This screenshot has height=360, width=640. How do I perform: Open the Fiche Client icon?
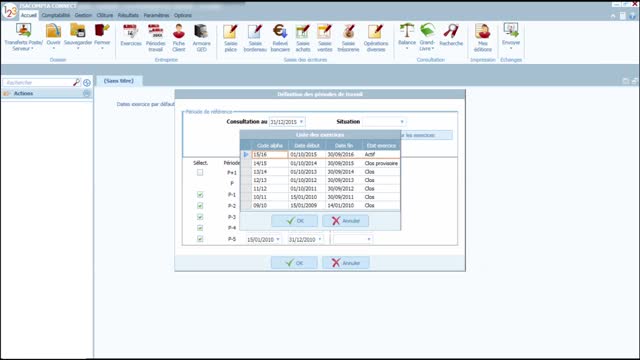[x=178, y=31]
